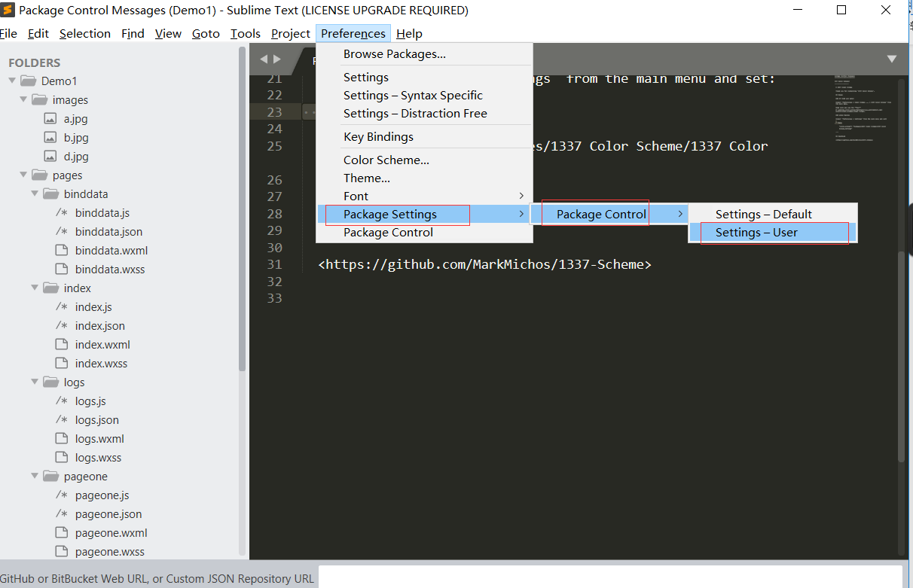Open the tab list dropdown arrow
Screen dimensions: 913x588
pos(892,59)
